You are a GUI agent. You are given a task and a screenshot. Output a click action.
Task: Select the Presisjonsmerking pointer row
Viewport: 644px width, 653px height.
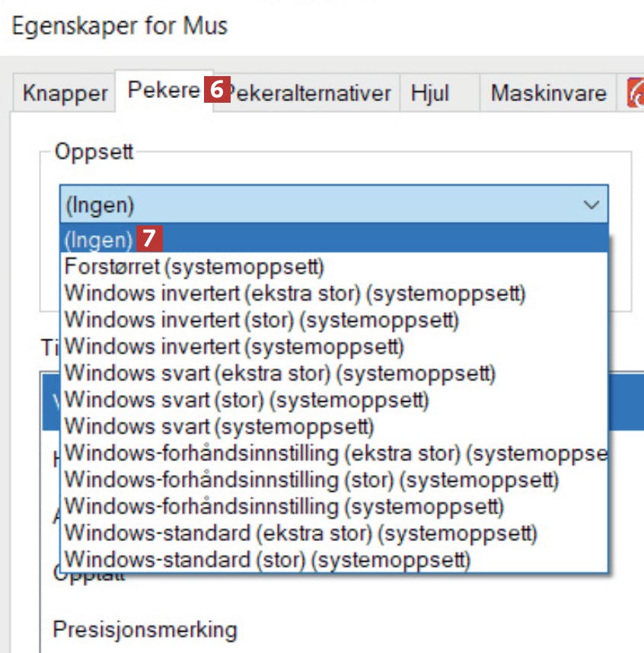pyautogui.click(x=343, y=629)
